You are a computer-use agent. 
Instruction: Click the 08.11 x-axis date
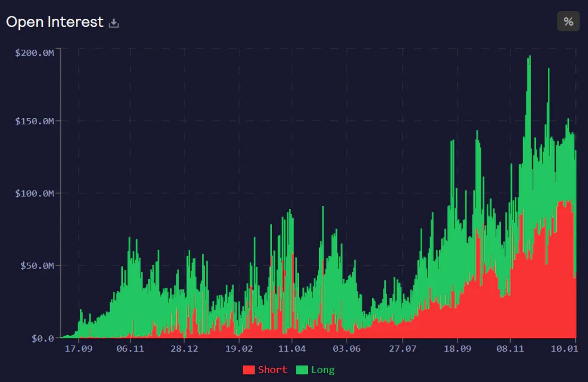(x=510, y=349)
